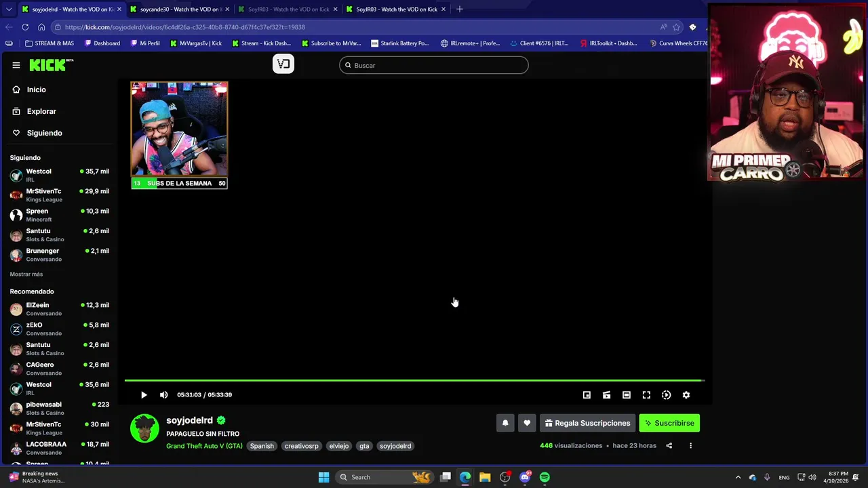
Task: Open Windows Start menu
Action: pos(323,477)
